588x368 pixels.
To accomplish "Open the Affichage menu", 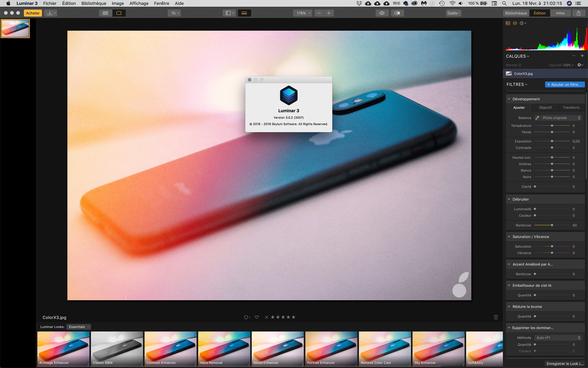I will [139, 3].
